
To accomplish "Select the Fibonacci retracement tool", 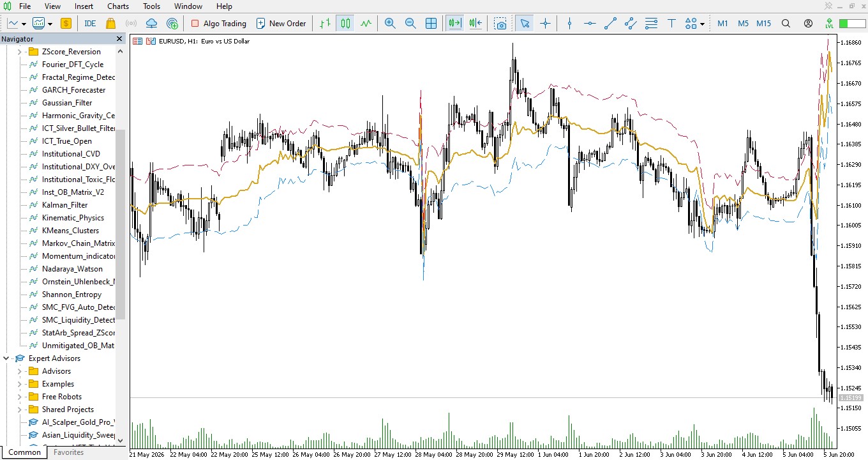I will (651, 24).
